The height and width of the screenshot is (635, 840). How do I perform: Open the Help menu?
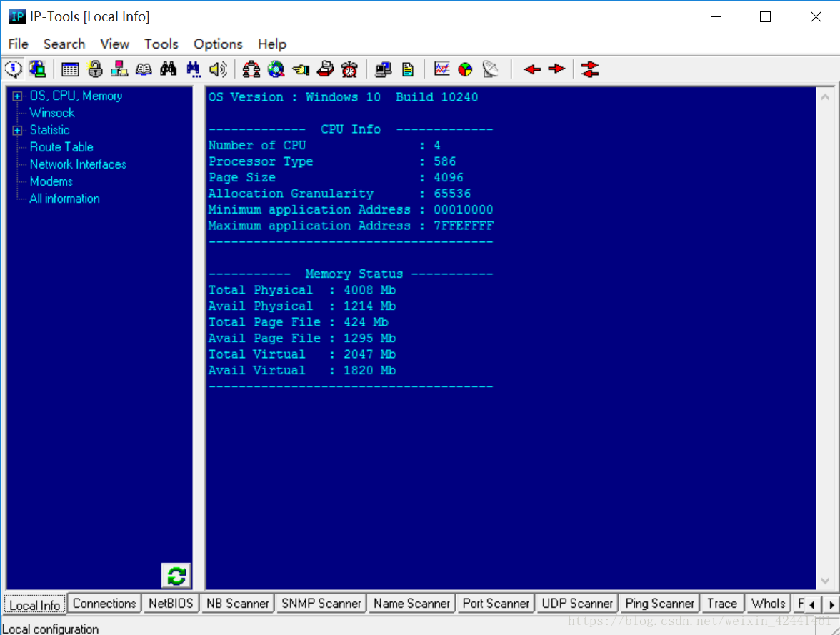[x=272, y=44]
